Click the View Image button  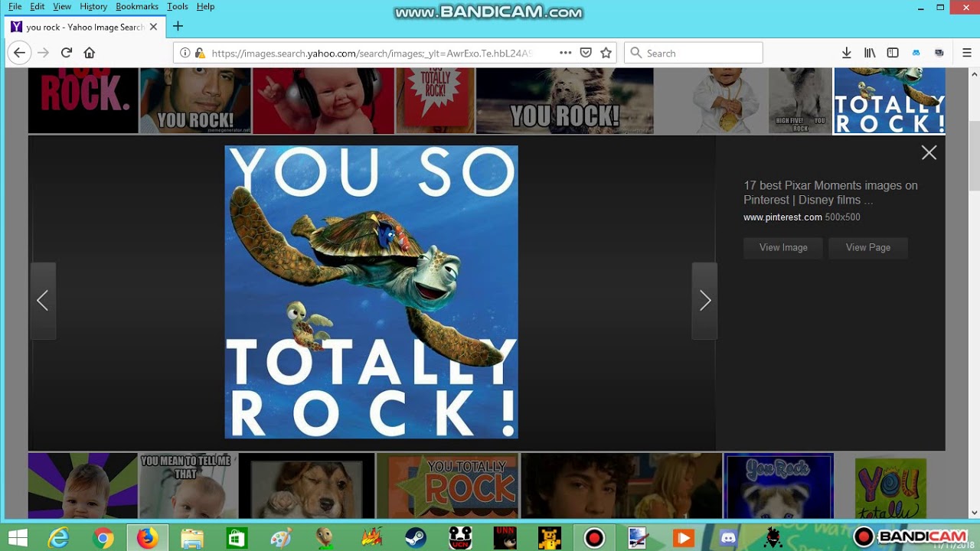[x=783, y=248]
